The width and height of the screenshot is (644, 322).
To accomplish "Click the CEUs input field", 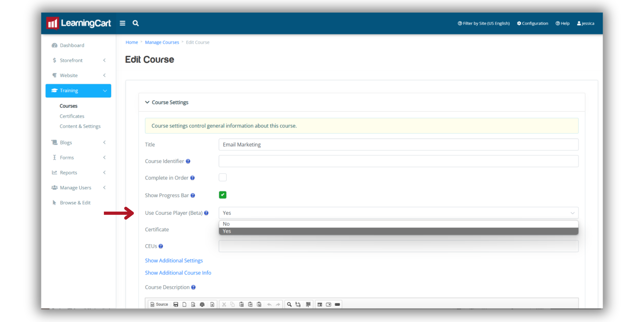I will (399, 246).
